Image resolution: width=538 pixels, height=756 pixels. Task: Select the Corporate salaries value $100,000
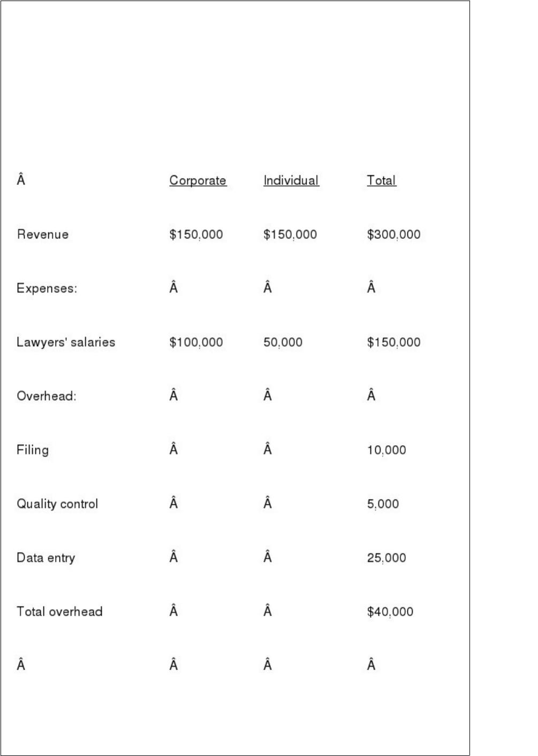pyautogui.click(x=196, y=342)
